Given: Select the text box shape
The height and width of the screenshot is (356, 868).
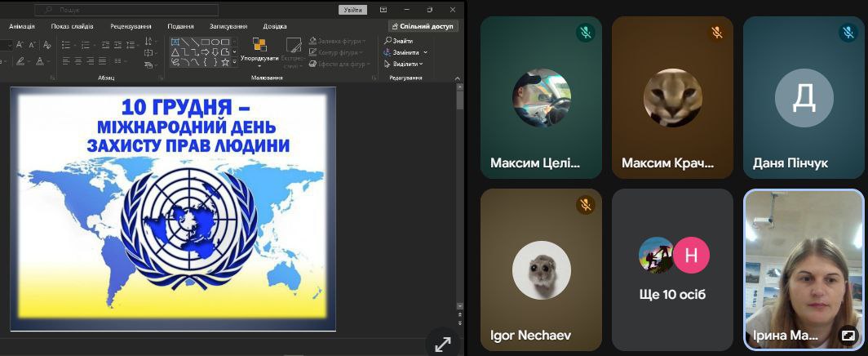Looking at the screenshot, I should pos(175,42).
